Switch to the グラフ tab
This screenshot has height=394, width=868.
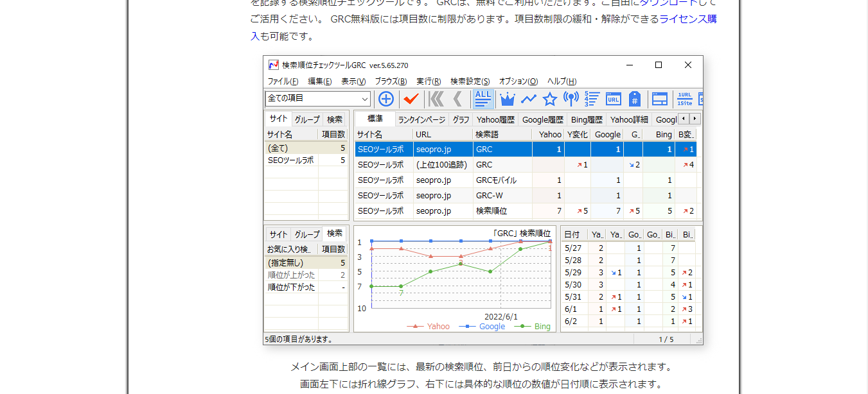click(460, 119)
